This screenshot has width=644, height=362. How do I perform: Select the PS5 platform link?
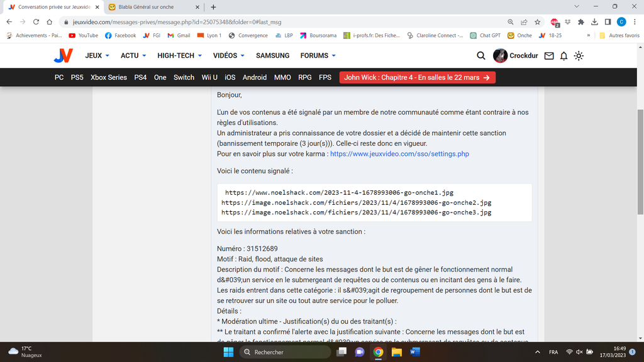coord(77,77)
